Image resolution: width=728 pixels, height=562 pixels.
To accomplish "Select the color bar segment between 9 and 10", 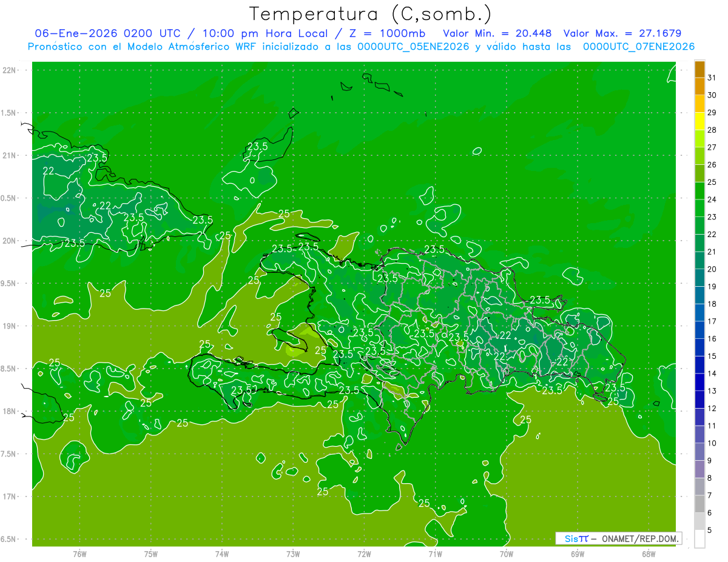I will coord(699,452).
